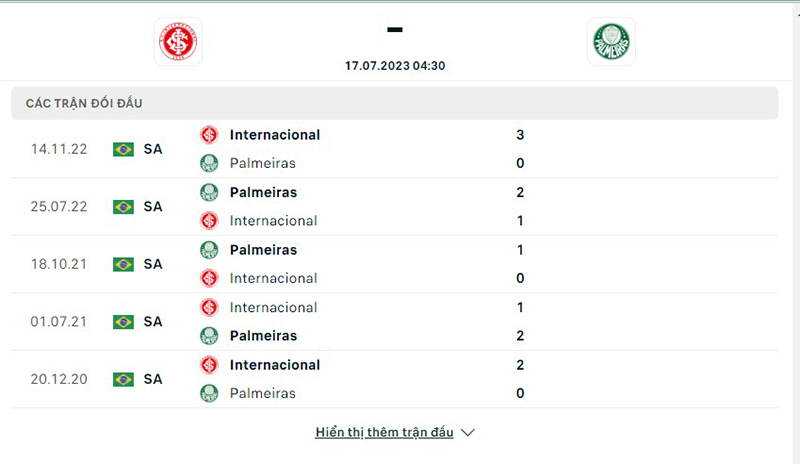Select Palmeiras team name in 01.07.21 match
800x464 pixels.
point(263,336)
